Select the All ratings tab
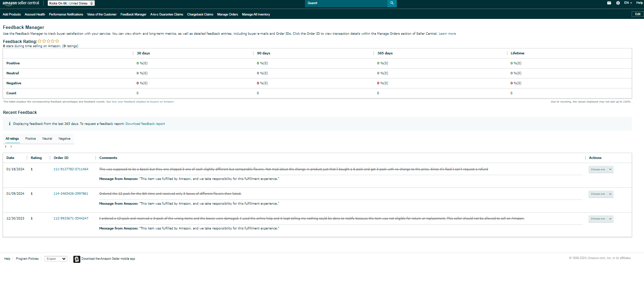This screenshot has width=644, height=289. coord(12,139)
